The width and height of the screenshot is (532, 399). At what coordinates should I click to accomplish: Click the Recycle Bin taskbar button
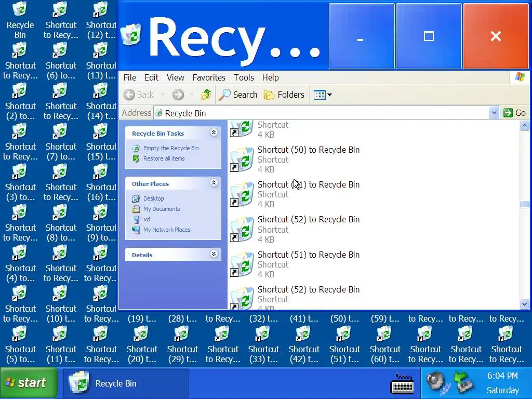click(126, 383)
